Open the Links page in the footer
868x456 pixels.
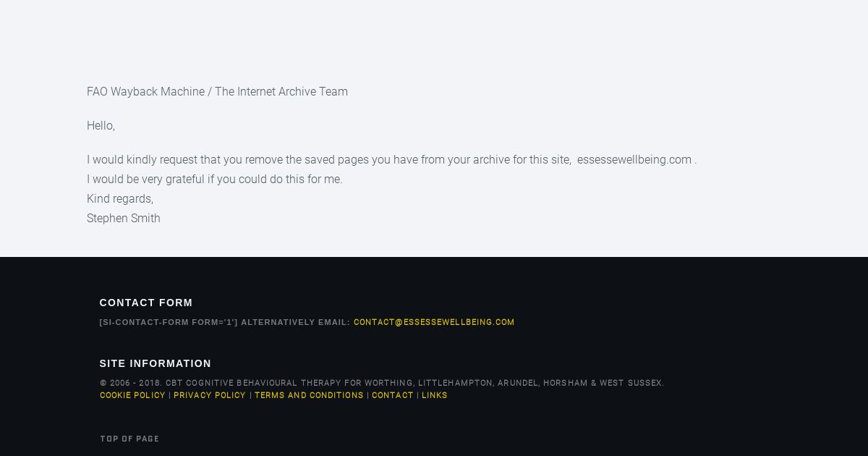click(435, 395)
